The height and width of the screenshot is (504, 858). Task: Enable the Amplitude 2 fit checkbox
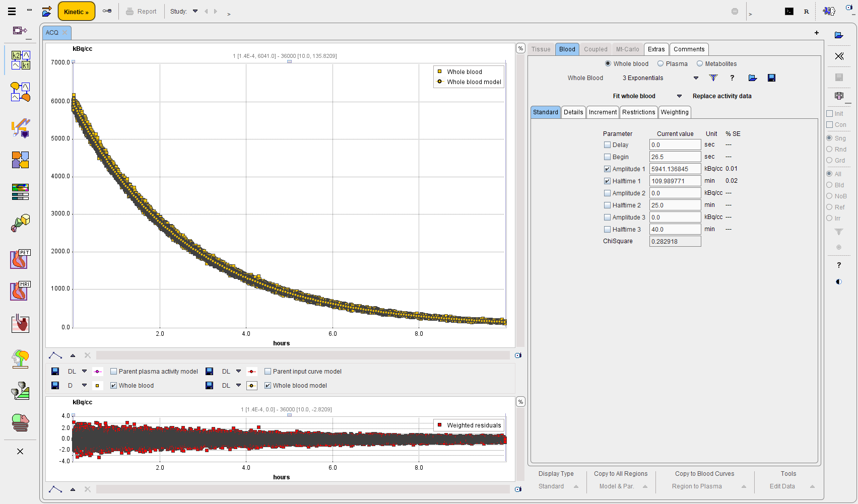(x=608, y=193)
